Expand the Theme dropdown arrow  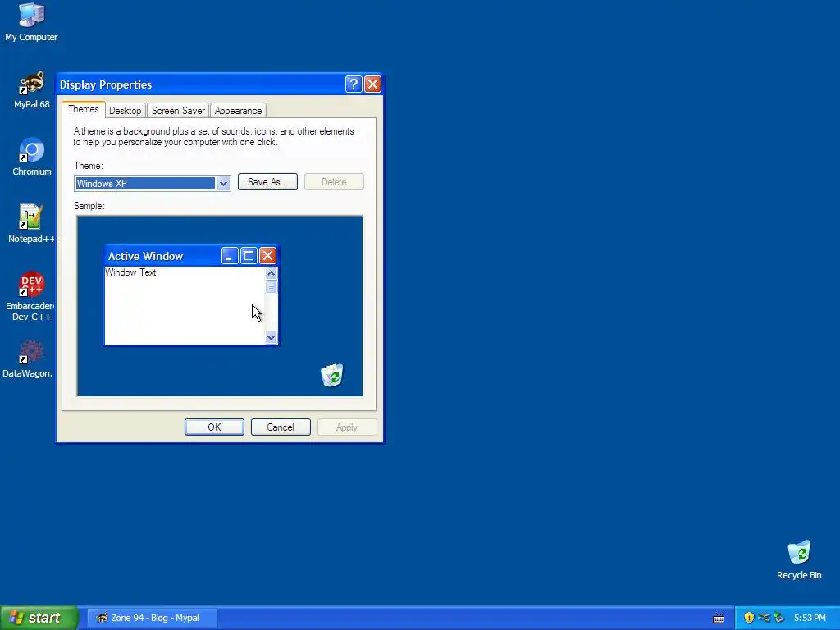(223, 183)
